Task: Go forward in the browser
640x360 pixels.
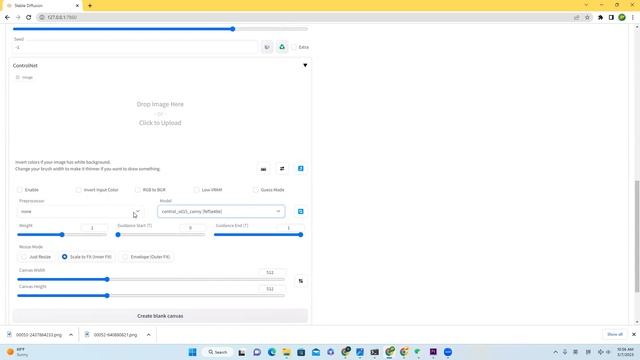Action: [x=18, y=17]
